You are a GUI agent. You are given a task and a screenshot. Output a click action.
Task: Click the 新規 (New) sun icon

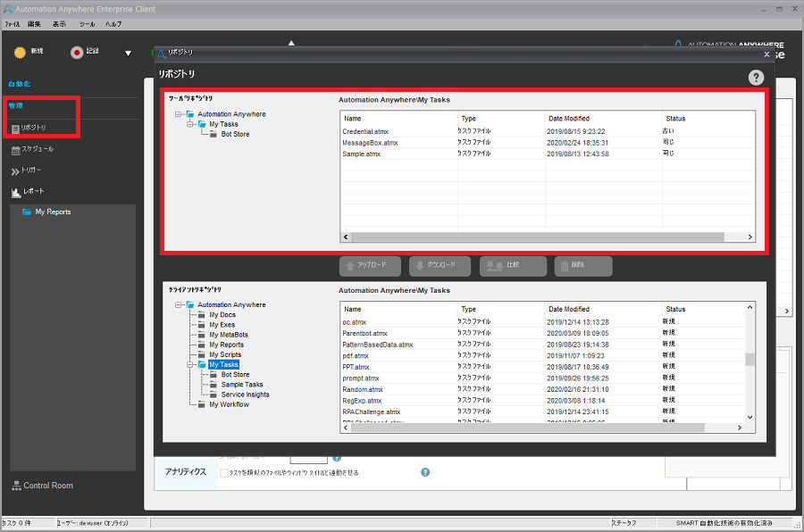click(20, 52)
